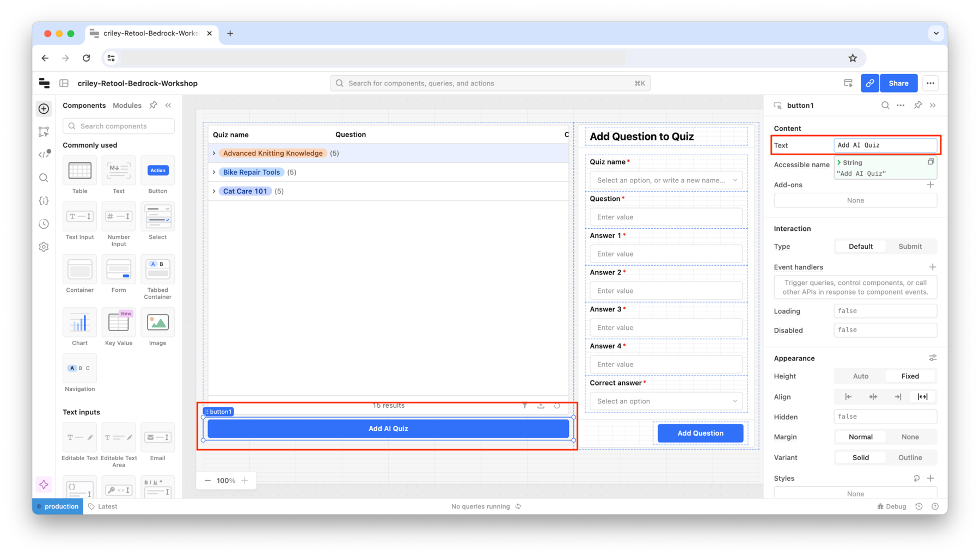This screenshot has width=980, height=557.
Task: Set Height to Auto
Action: click(860, 376)
